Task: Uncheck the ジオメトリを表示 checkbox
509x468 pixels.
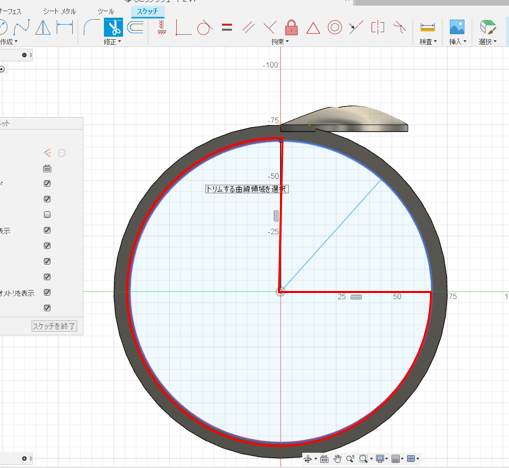Action: pyautogui.click(x=47, y=292)
